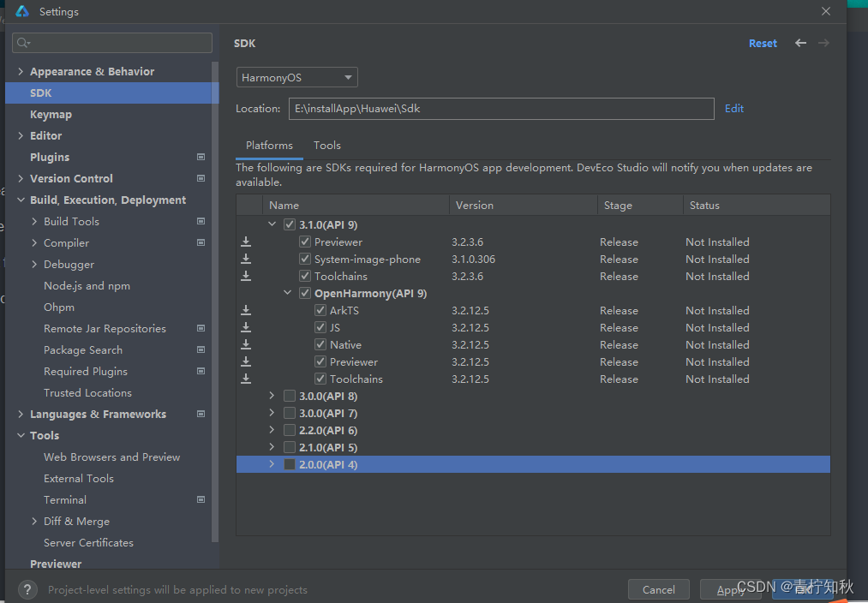
Task: Click the DevEco Studio logo icon
Action: coord(22,11)
